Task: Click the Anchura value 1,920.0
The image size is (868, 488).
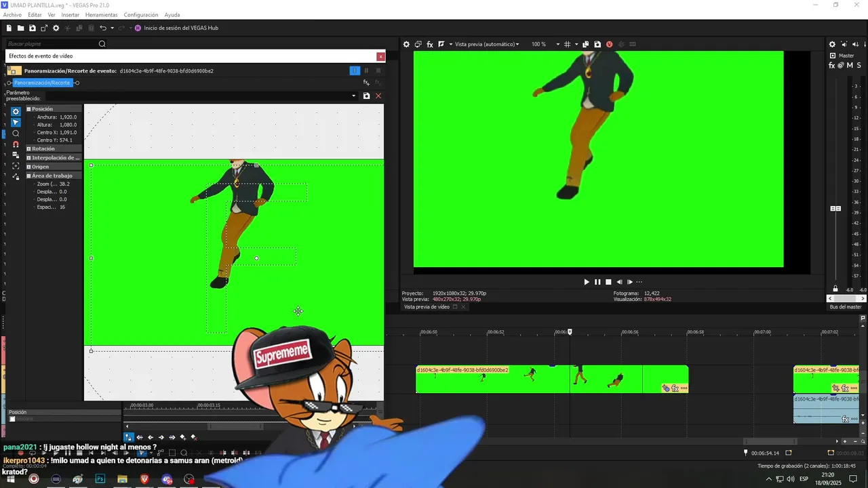Action: pos(68,117)
